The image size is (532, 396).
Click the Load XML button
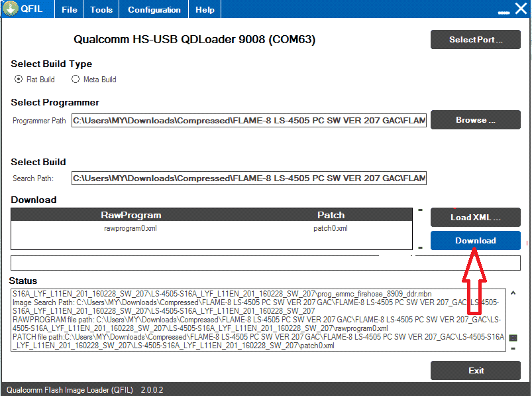pyautogui.click(x=475, y=218)
